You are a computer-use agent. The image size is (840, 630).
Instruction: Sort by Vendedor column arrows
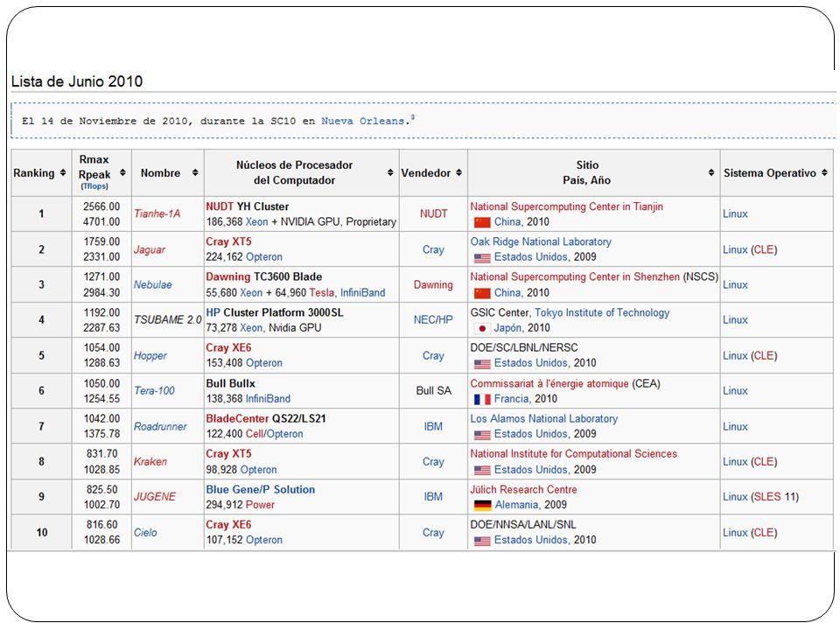[459, 172]
